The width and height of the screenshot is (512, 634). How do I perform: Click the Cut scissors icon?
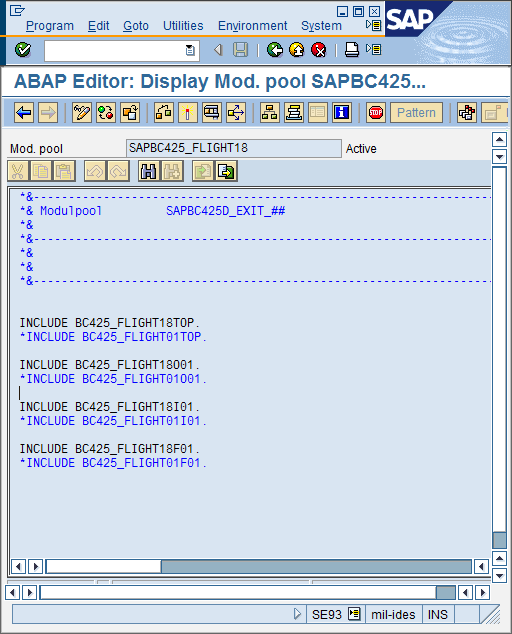17,171
